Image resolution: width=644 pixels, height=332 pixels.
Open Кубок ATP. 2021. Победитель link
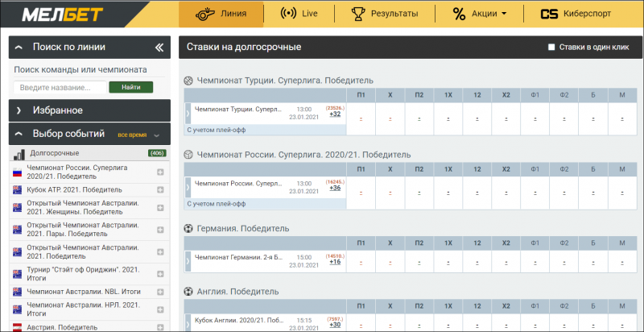(74, 190)
